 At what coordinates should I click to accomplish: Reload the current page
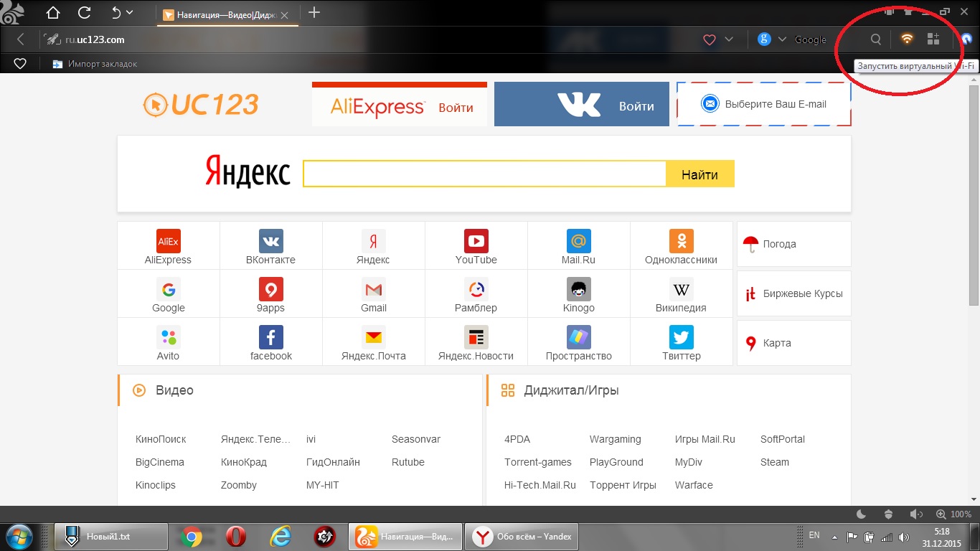point(85,12)
